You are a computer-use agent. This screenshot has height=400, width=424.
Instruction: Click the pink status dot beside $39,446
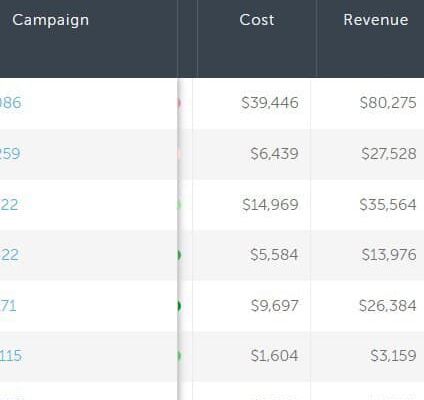click(179, 103)
